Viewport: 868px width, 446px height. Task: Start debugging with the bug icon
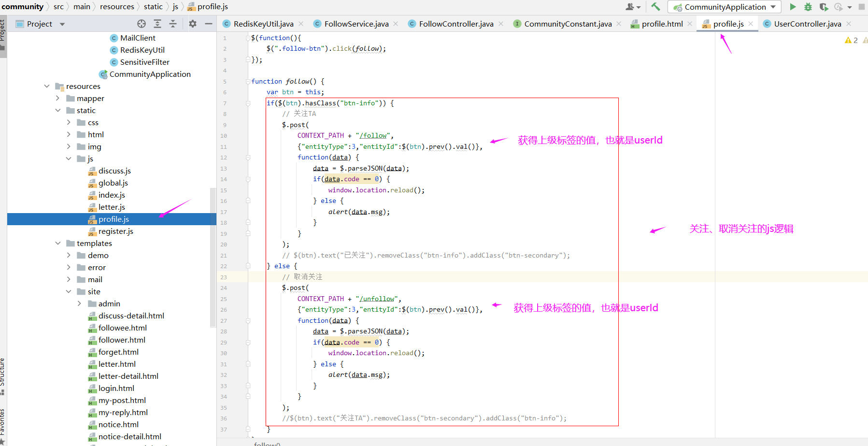808,7
